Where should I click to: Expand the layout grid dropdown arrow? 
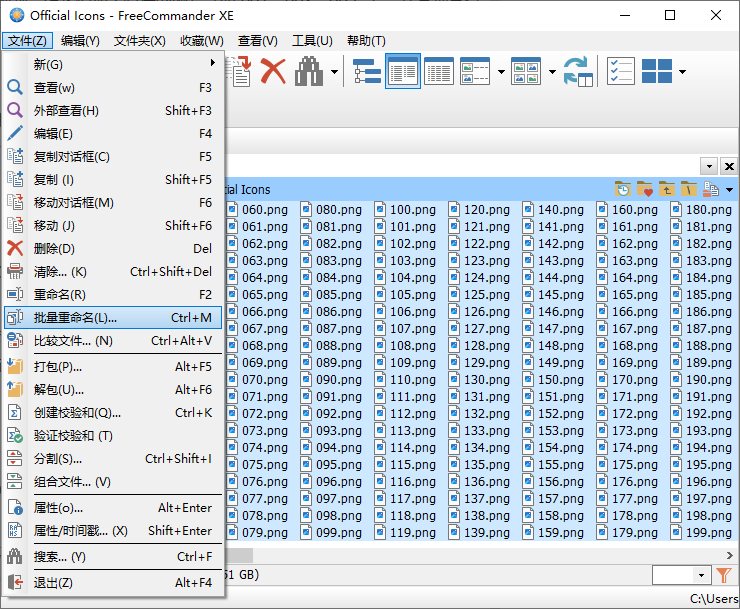click(682, 72)
